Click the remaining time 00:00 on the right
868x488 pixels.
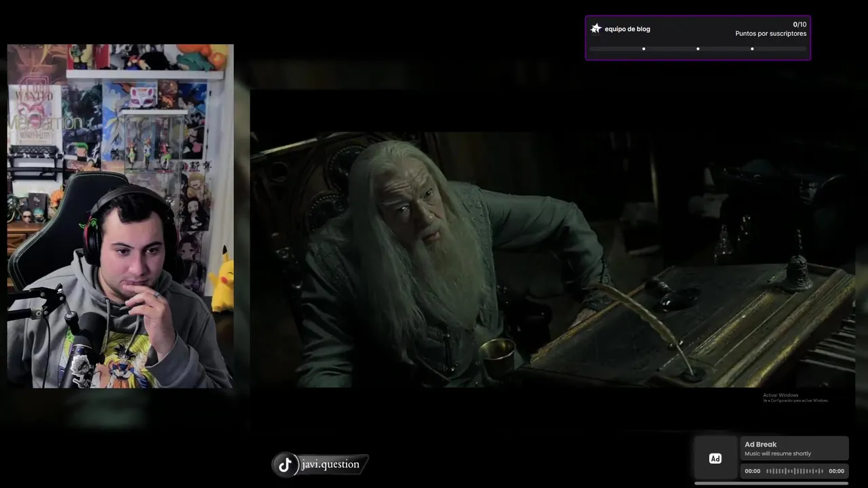(836, 471)
